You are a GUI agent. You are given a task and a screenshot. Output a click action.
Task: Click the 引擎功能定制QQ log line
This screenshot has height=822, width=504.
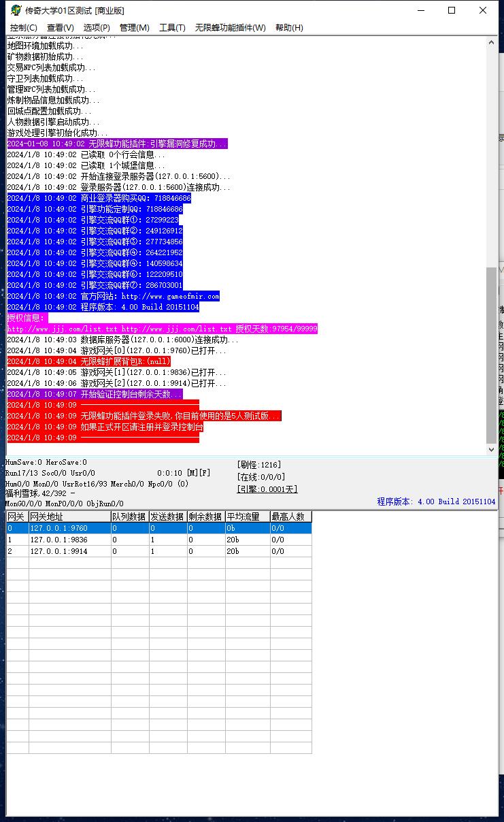(95, 209)
